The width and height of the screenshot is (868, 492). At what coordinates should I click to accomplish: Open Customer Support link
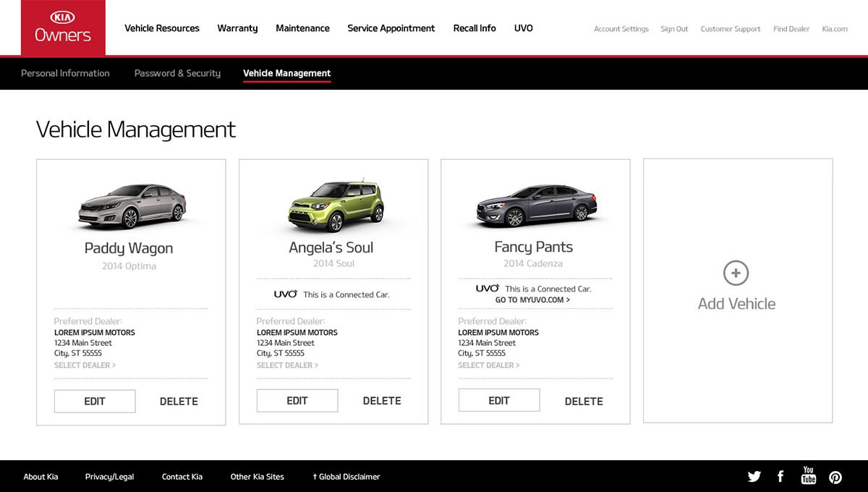tap(731, 29)
